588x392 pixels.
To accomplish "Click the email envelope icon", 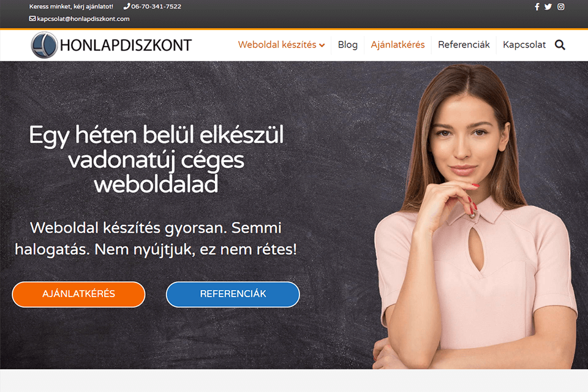I will [x=32, y=18].
